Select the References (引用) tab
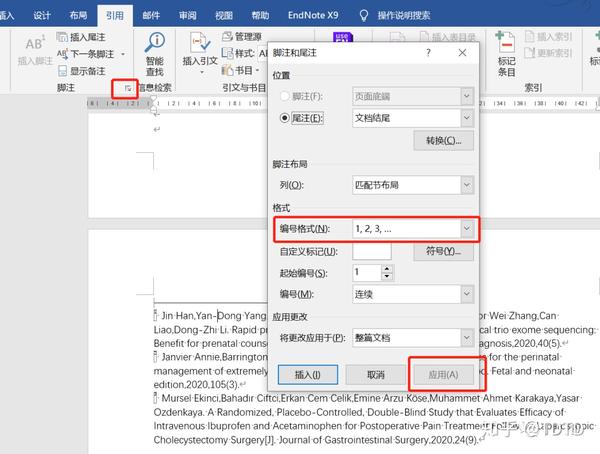The image size is (600, 454). (115, 15)
